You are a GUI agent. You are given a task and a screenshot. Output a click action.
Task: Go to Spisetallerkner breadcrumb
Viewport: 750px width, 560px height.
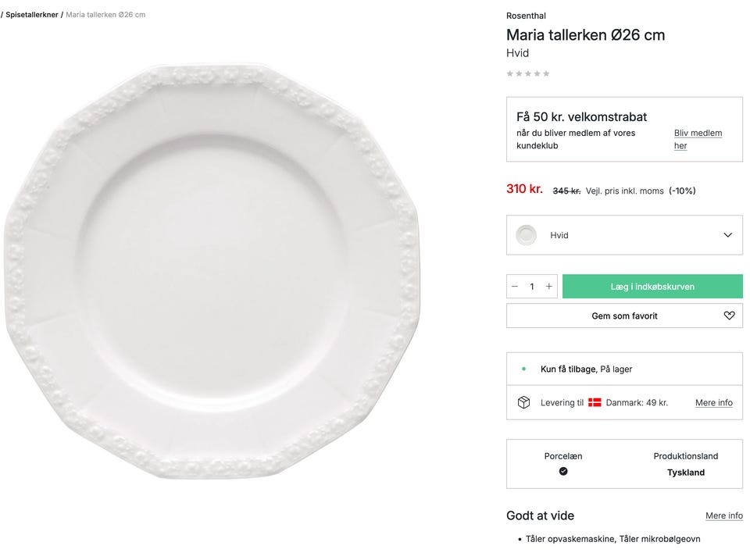tap(32, 15)
